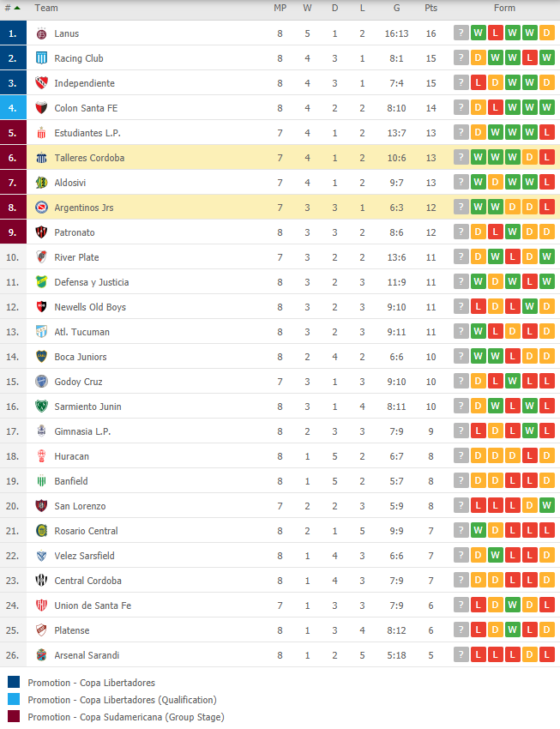Click the River Plate crest icon
Screen dimensions: 560x729
(x=41, y=257)
